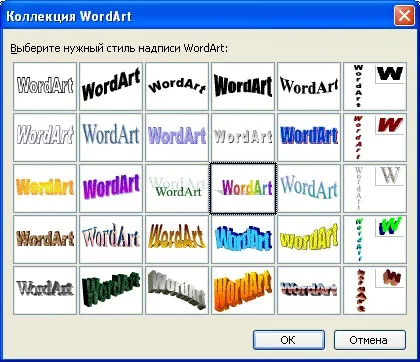Select dark green 3D block WordArt style
Screen dimensions: 420x362
coord(111,290)
